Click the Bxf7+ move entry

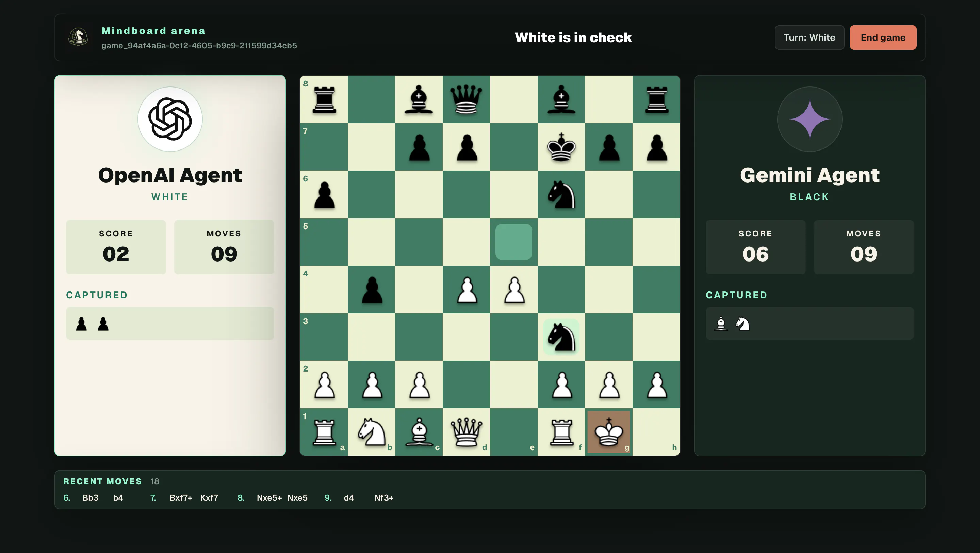click(x=181, y=497)
